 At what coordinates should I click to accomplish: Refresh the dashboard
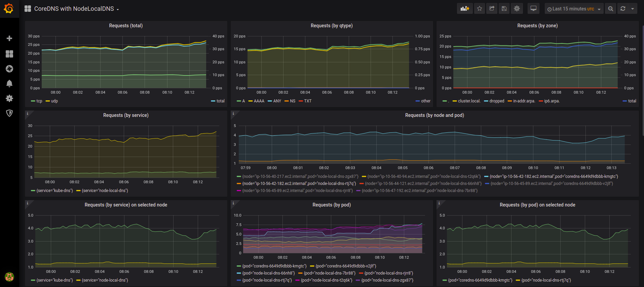623,9
